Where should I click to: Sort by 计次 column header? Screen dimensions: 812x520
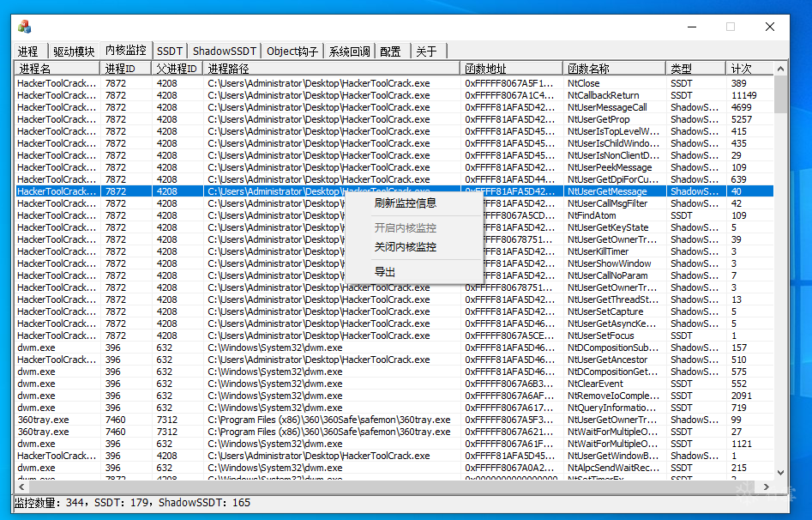749,69
